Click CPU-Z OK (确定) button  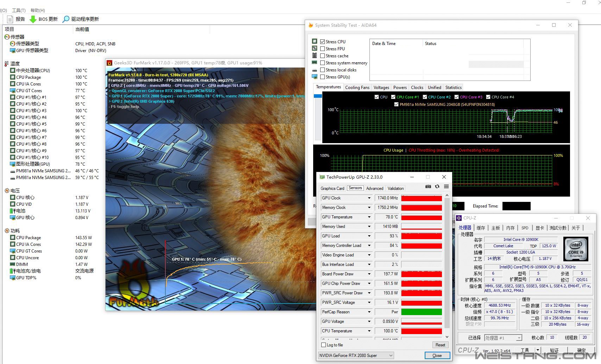point(581,350)
